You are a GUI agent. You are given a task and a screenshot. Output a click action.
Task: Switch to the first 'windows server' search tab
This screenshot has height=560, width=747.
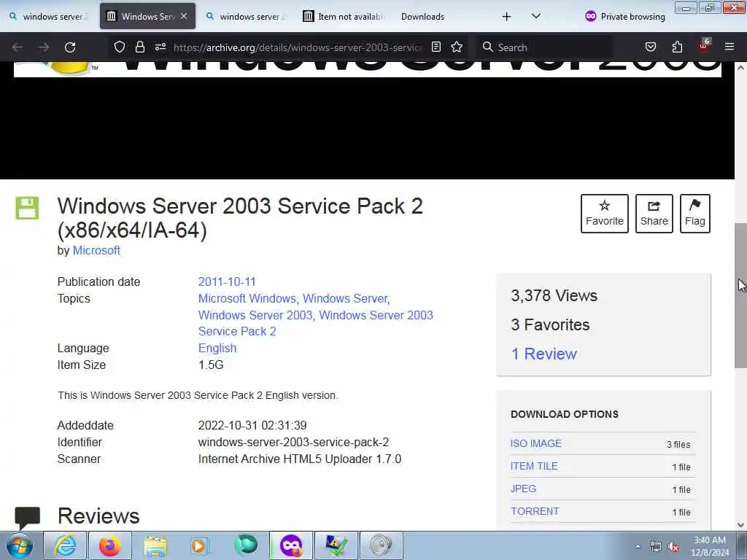coord(50,16)
